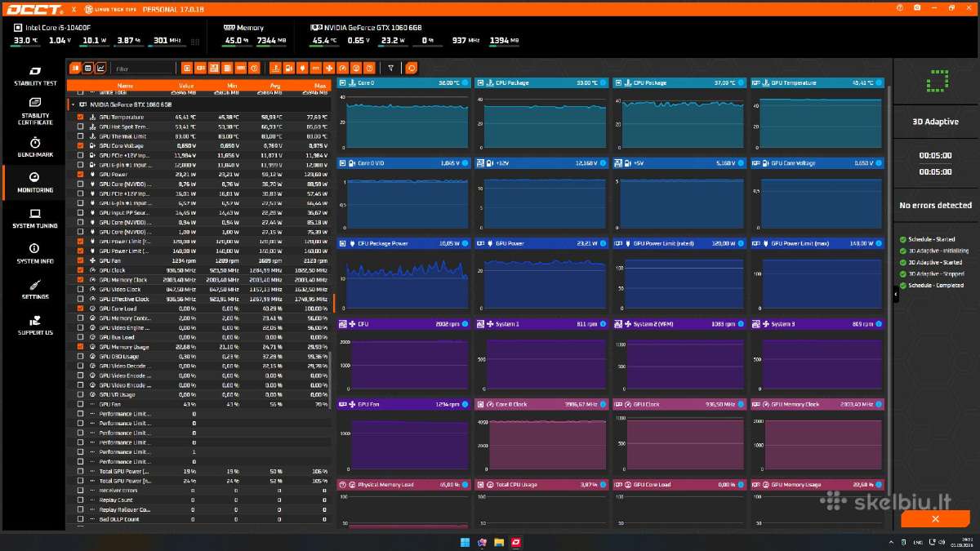Open System Info section in sidebar
The height and width of the screenshot is (551, 980).
click(x=34, y=254)
